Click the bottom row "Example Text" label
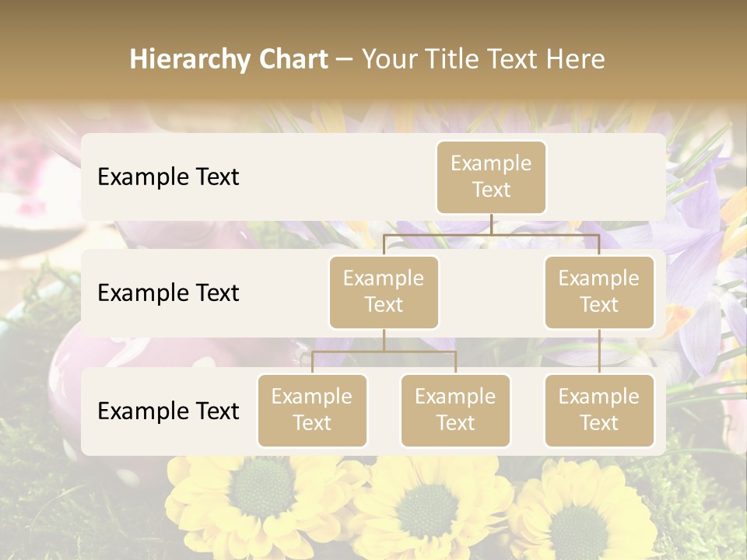Screen dimensions: 747x560 [168, 411]
